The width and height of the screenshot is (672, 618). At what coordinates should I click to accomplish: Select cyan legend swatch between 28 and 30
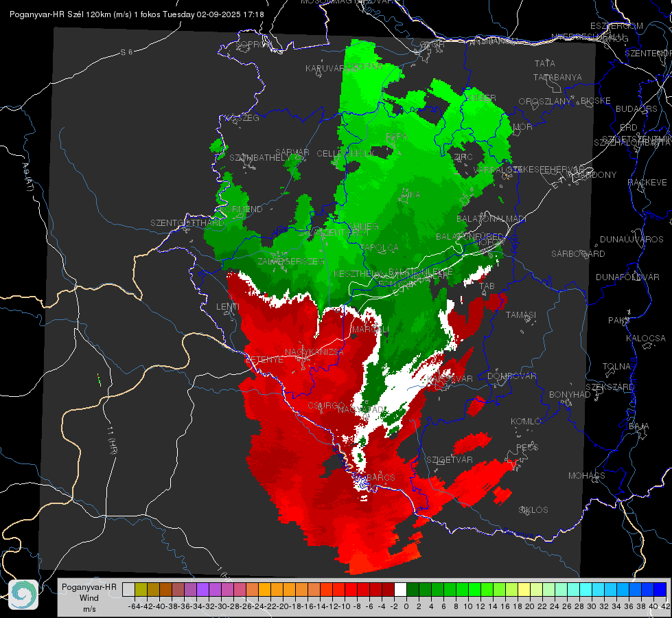click(586, 589)
